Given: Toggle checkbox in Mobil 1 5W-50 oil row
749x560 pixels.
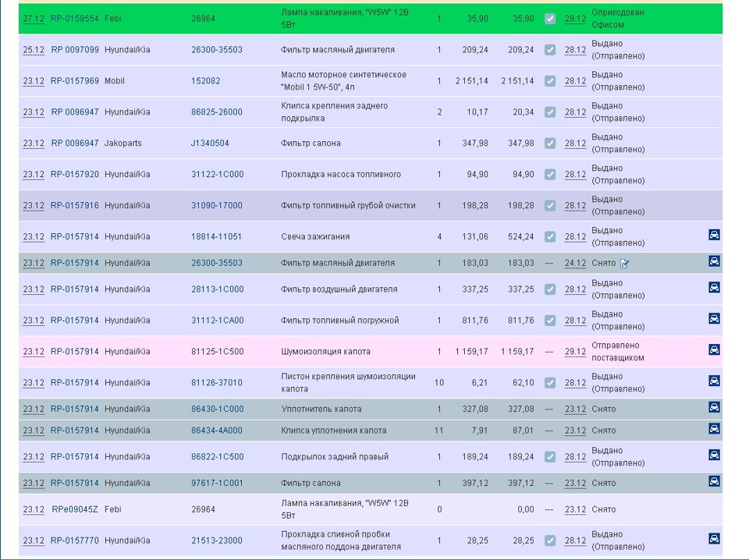Looking at the screenshot, I should click(x=550, y=81).
